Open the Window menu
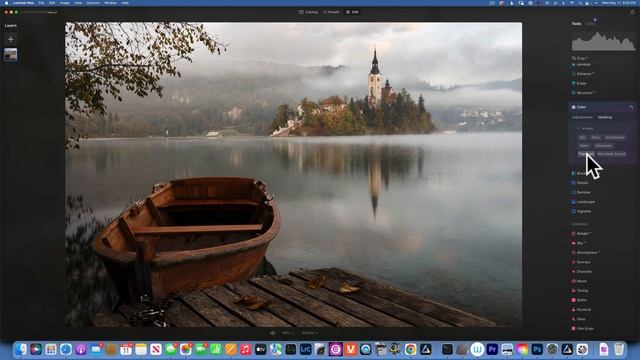640x360 pixels. [110, 3]
